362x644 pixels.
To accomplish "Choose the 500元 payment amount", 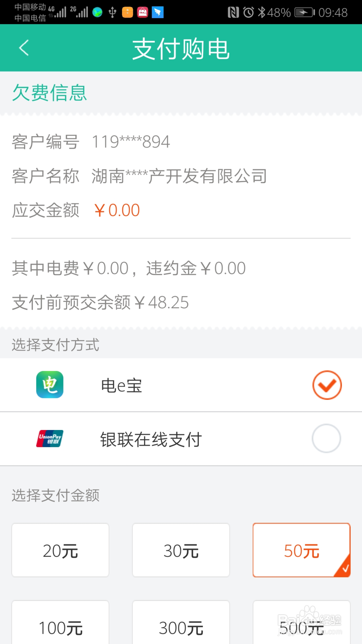I will pos(302,623).
